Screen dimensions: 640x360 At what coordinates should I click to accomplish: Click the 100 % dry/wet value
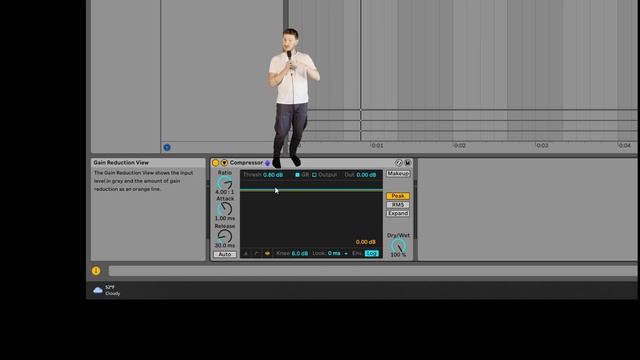coord(398,255)
